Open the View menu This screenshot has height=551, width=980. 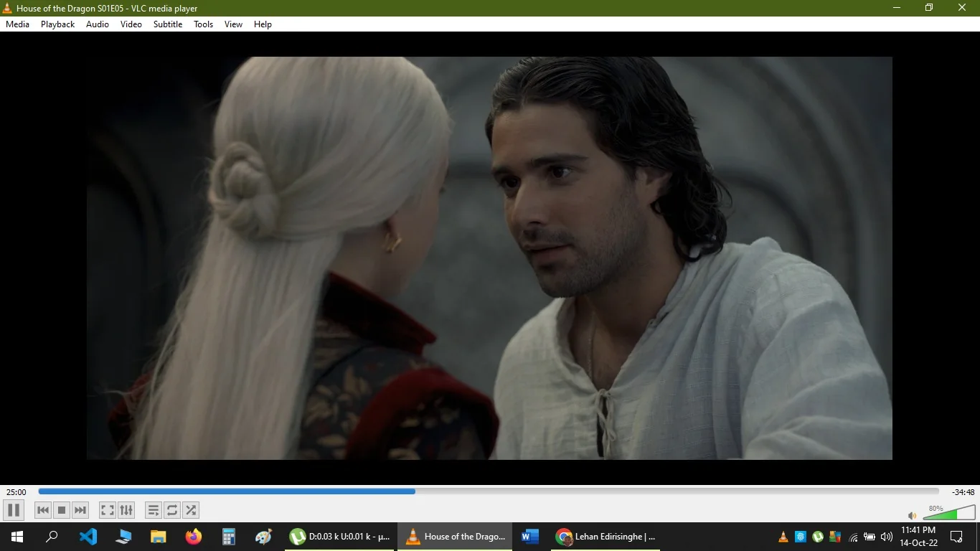(234, 24)
